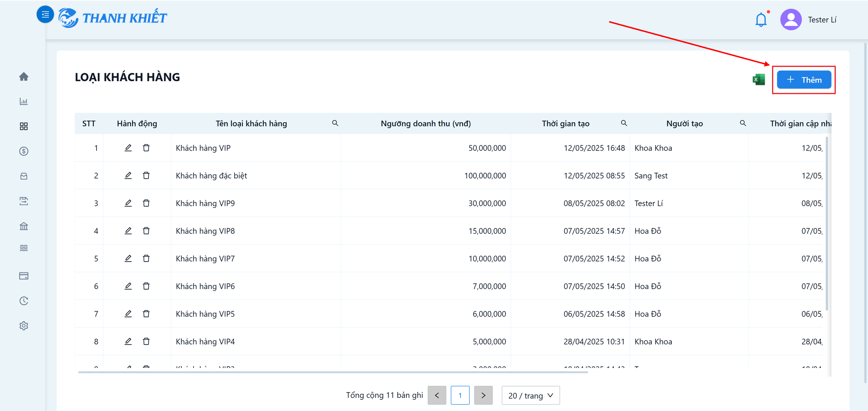Screen dimensions: 868x411
Task: Edit the Khách hàng VIP9 row
Action: point(128,203)
